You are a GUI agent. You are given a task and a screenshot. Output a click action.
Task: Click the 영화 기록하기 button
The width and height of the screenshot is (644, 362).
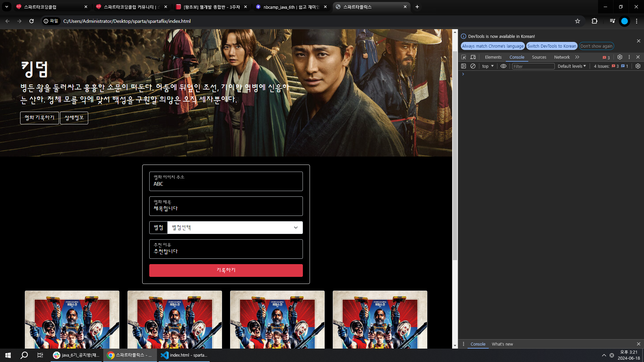coord(40,118)
